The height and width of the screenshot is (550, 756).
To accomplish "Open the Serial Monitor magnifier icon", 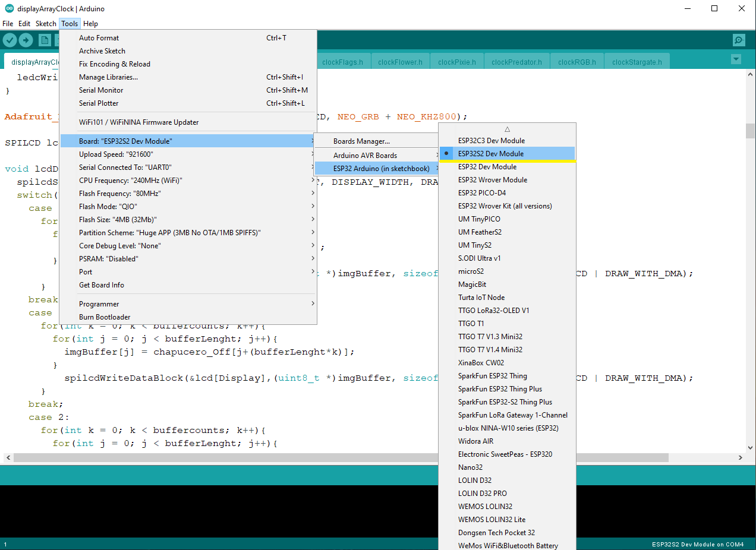I will (x=739, y=40).
